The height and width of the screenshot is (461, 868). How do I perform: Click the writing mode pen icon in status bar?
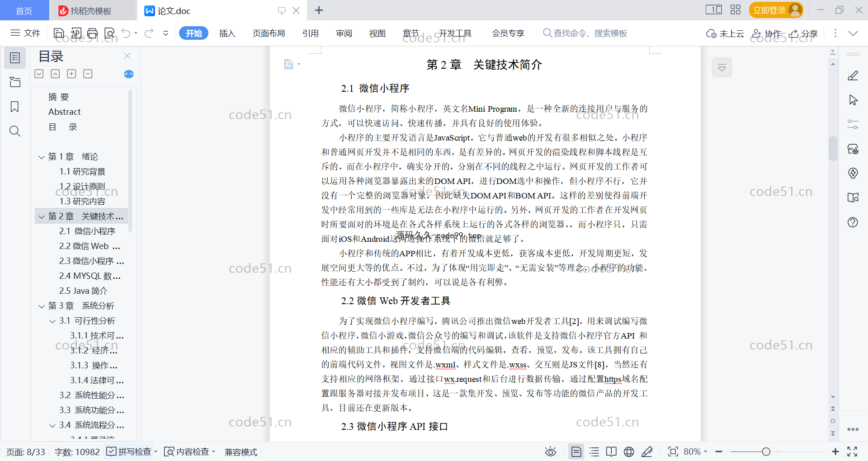point(647,452)
